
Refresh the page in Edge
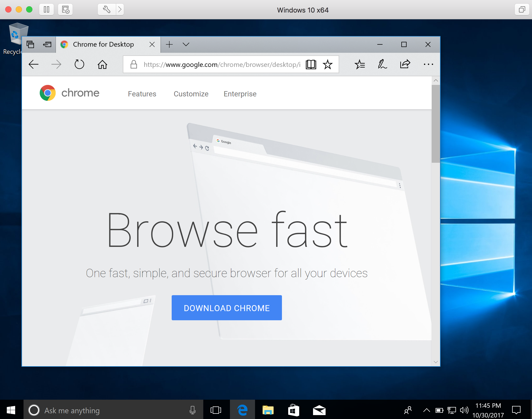pyautogui.click(x=79, y=64)
